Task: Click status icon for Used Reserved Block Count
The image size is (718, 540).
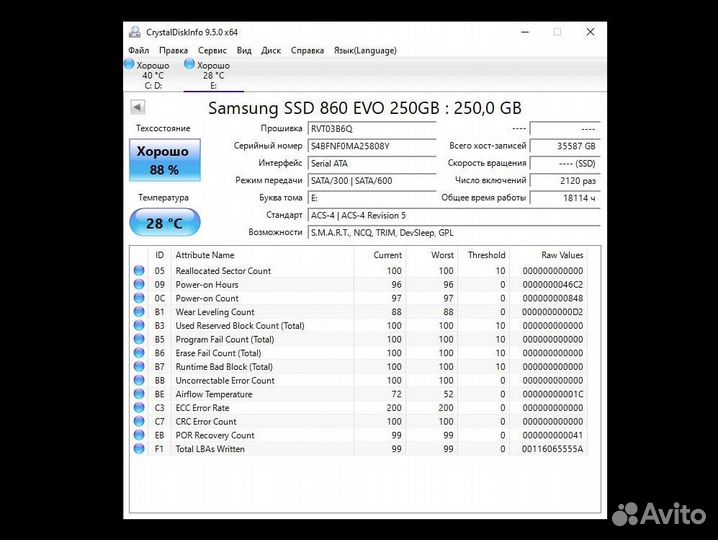Action: (x=139, y=326)
